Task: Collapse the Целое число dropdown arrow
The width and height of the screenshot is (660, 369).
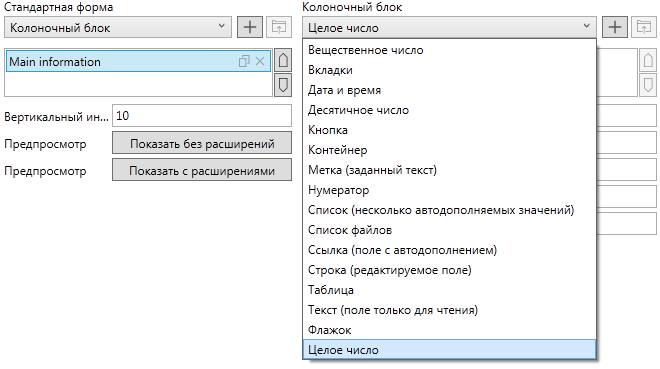Action: 586,26
